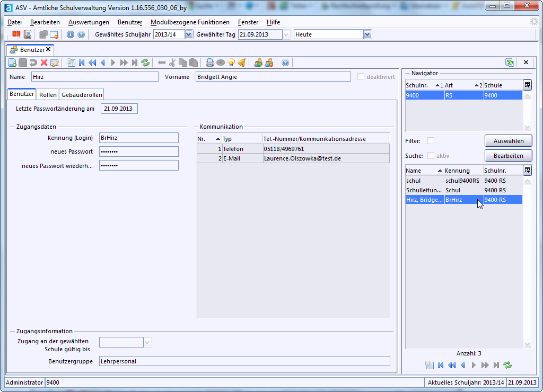Open column settings for user list table
Image resolution: width=543 pixels, height=392 pixels.
click(x=527, y=170)
